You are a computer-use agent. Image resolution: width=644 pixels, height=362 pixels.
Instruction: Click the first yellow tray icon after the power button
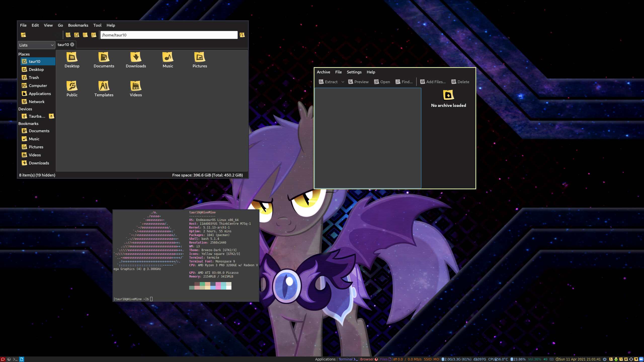(x=611, y=359)
